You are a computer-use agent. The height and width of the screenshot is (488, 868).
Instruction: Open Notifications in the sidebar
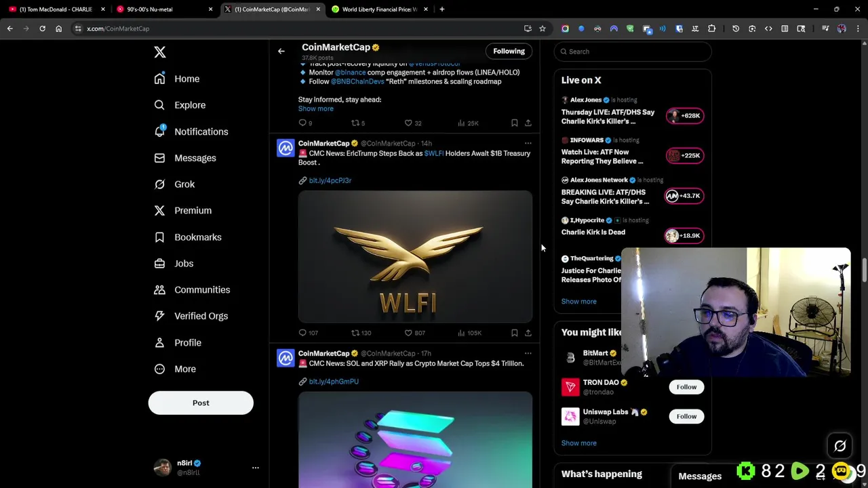191,131
